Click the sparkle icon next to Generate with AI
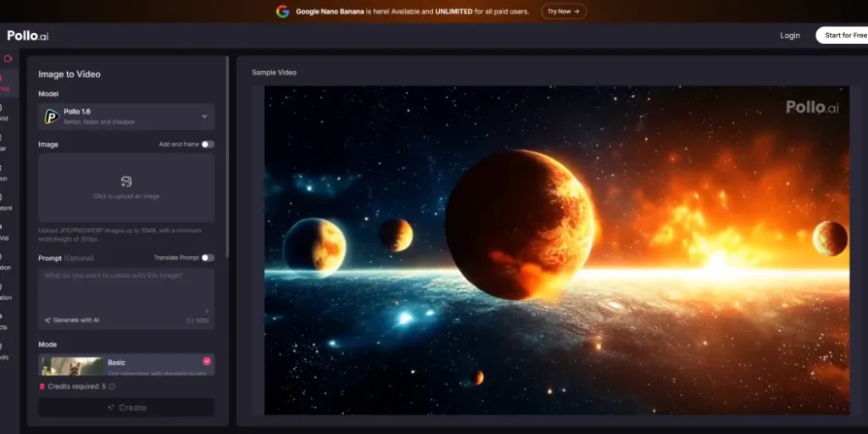The image size is (868, 434). (x=48, y=320)
